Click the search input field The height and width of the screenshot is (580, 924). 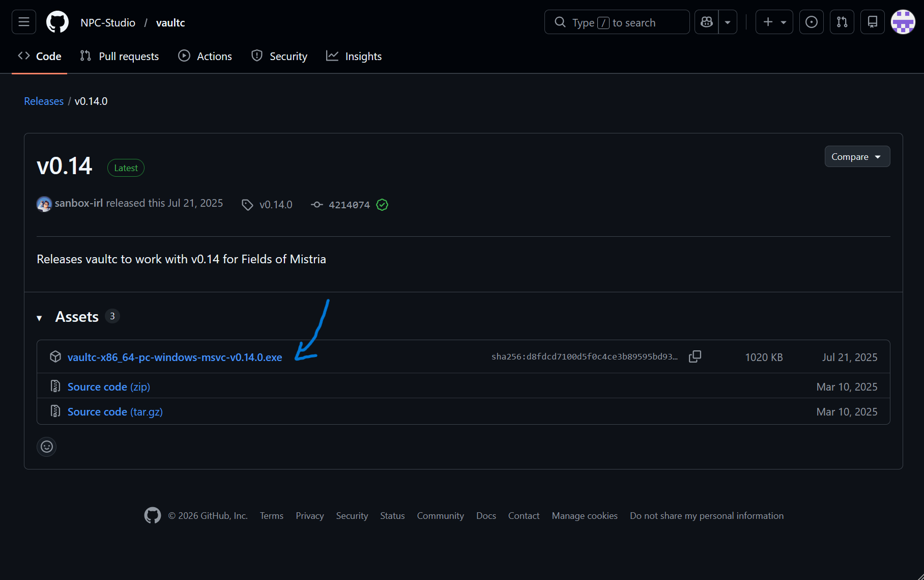coord(617,22)
